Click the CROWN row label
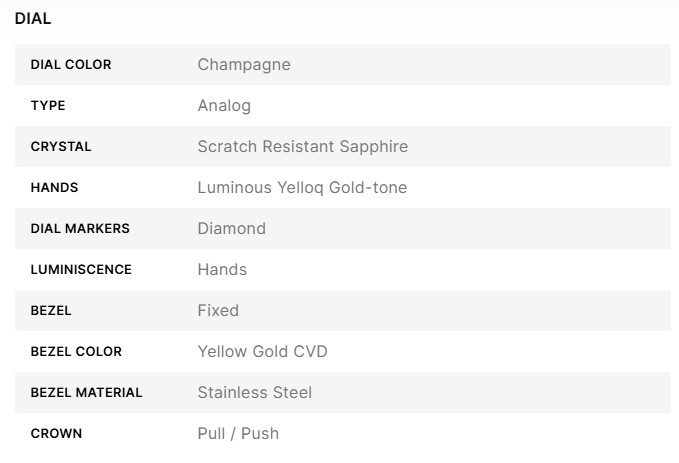This screenshot has width=679, height=463. tap(56, 434)
